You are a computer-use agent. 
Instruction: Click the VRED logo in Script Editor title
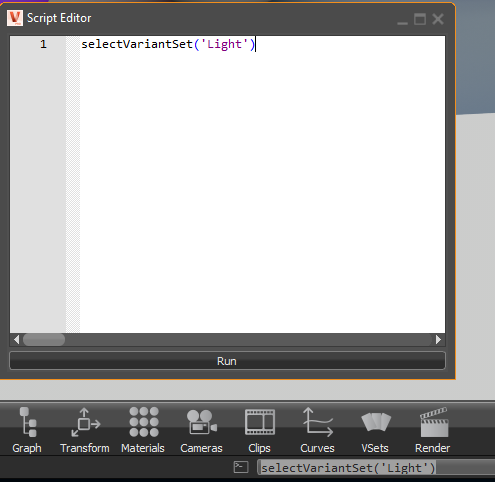point(15,18)
